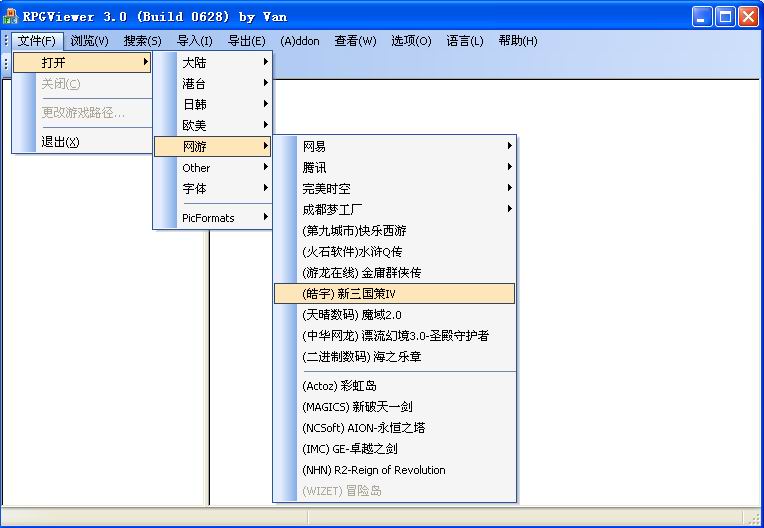Open the (A)ddon menu
The image size is (764, 528).
(300, 41)
